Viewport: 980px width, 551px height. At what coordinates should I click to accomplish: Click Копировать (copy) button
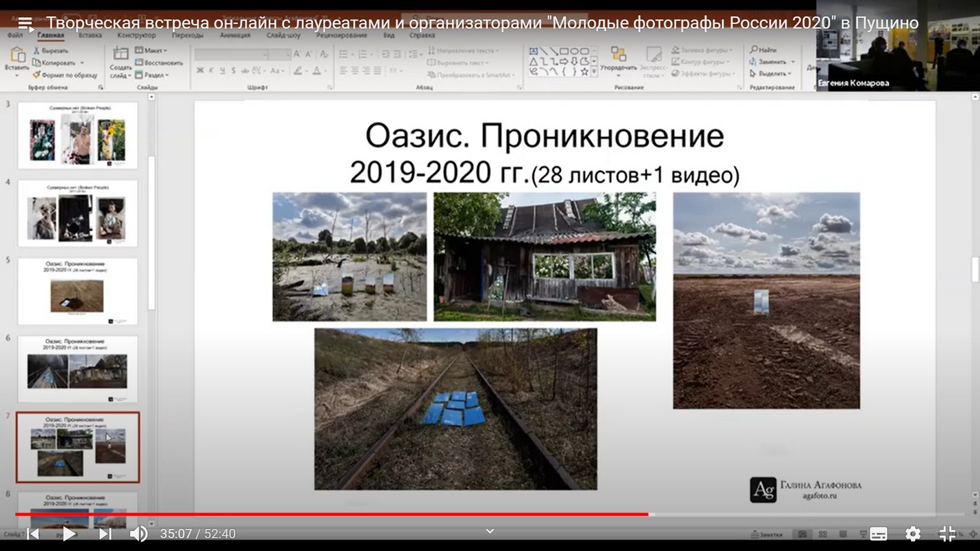tap(54, 63)
